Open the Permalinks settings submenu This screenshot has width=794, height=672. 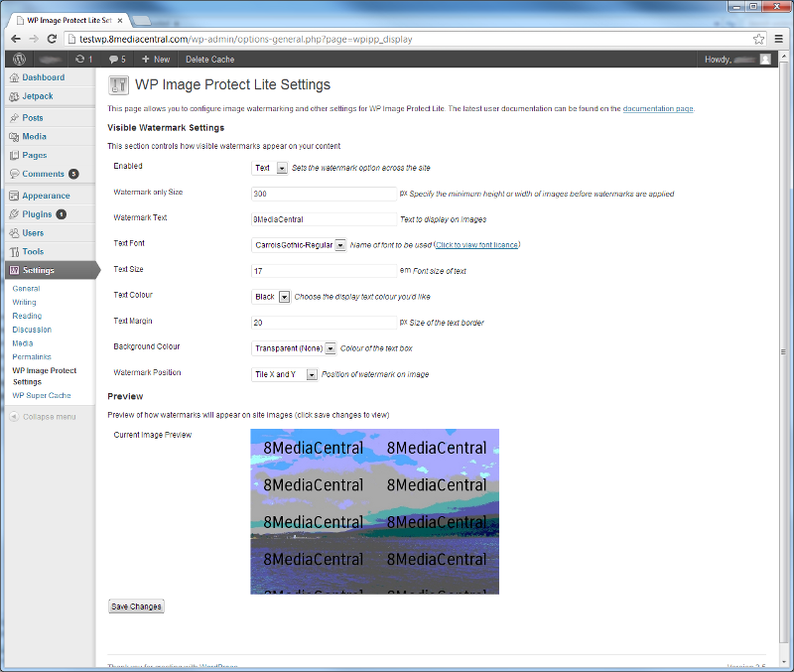[32, 357]
